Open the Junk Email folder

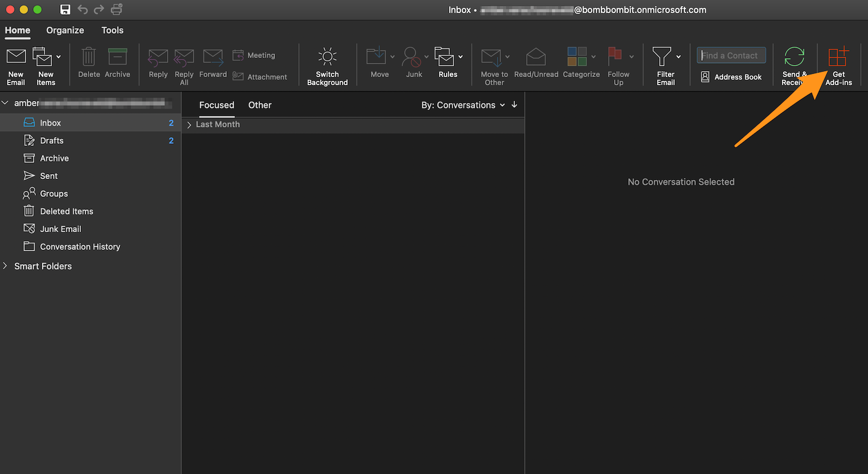[91, 229]
